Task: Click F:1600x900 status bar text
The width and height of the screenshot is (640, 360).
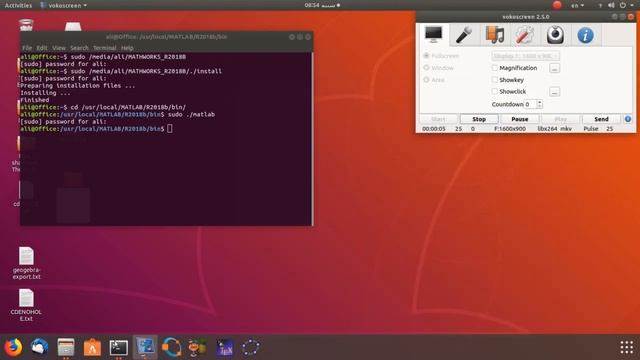Action: point(510,129)
